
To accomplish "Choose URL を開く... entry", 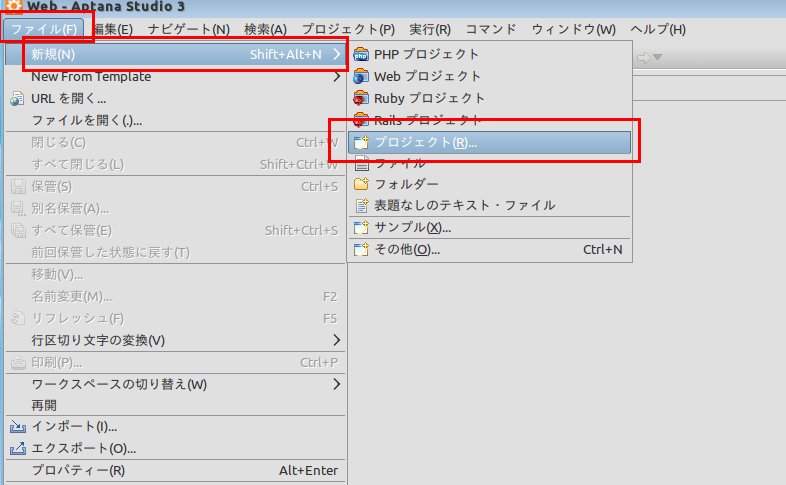I will (175, 99).
